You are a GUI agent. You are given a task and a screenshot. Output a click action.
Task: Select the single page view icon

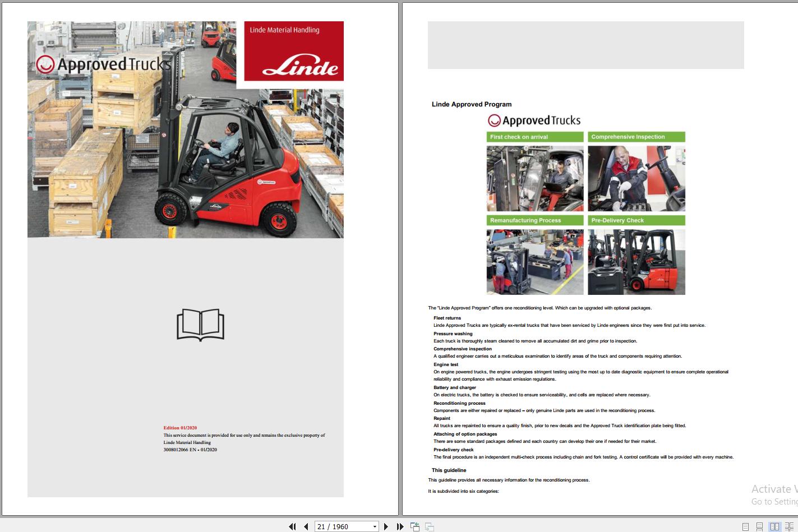click(x=745, y=526)
